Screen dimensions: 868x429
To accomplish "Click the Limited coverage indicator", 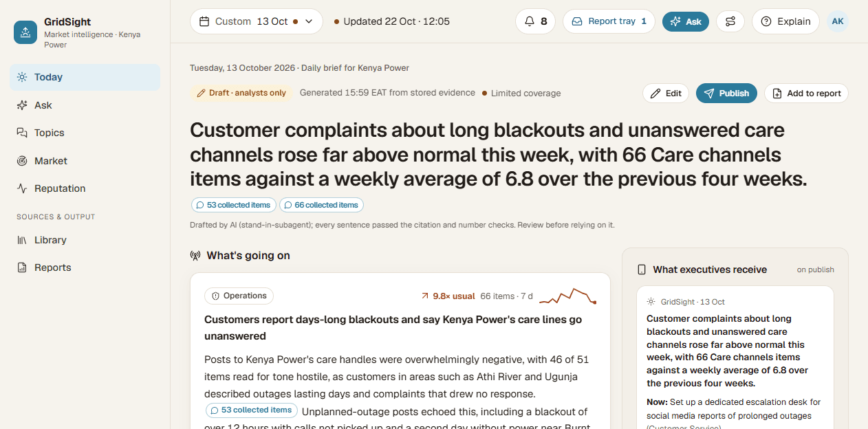I will pyautogui.click(x=521, y=93).
